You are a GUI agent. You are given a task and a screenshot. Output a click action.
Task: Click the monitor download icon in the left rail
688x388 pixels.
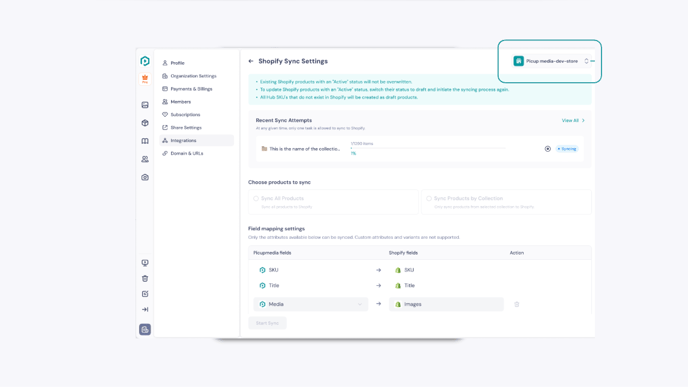click(x=145, y=262)
